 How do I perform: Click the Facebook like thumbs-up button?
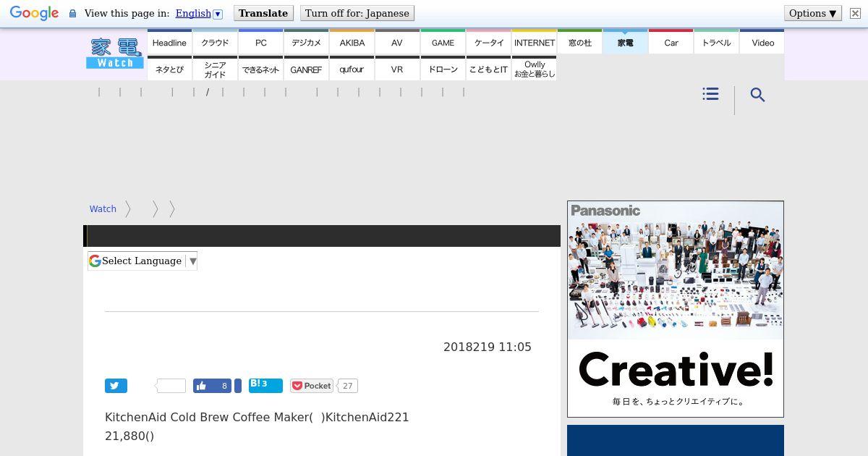(212, 386)
